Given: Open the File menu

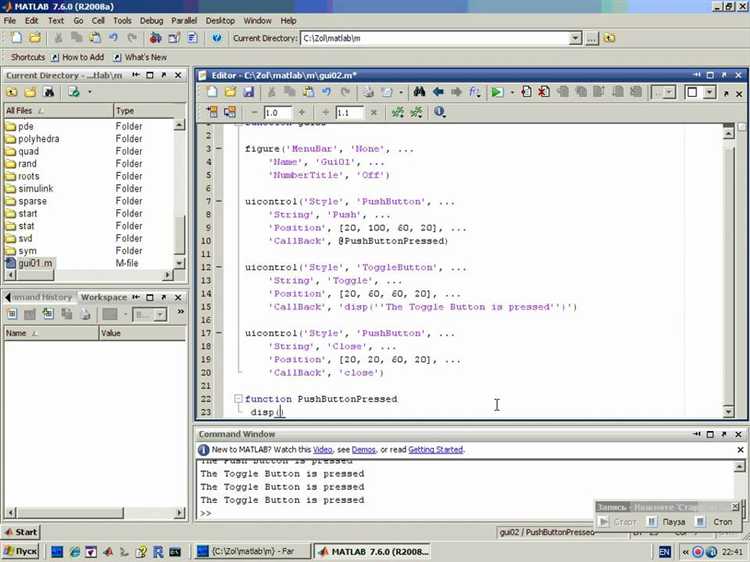Looking at the screenshot, I should [x=10, y=21].
